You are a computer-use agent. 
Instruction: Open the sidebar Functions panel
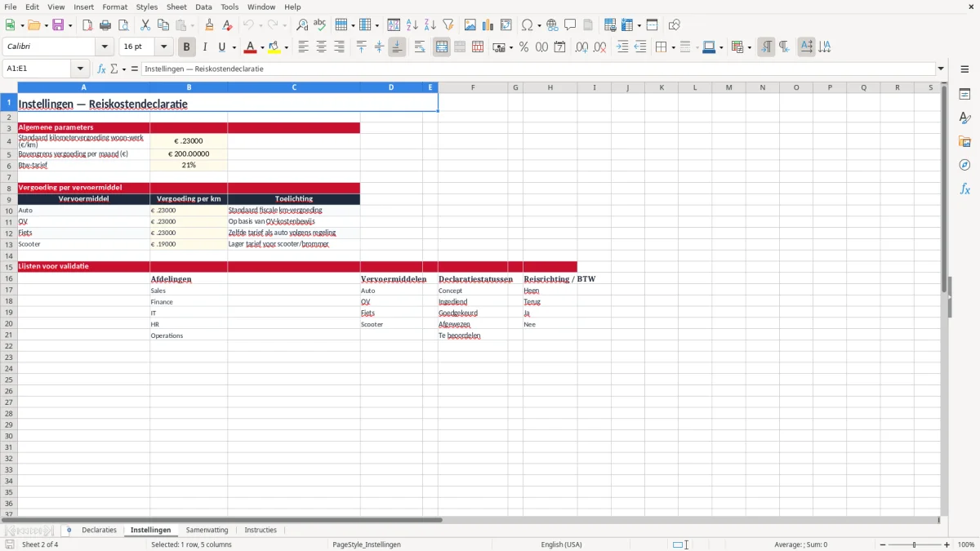point(964,189)
